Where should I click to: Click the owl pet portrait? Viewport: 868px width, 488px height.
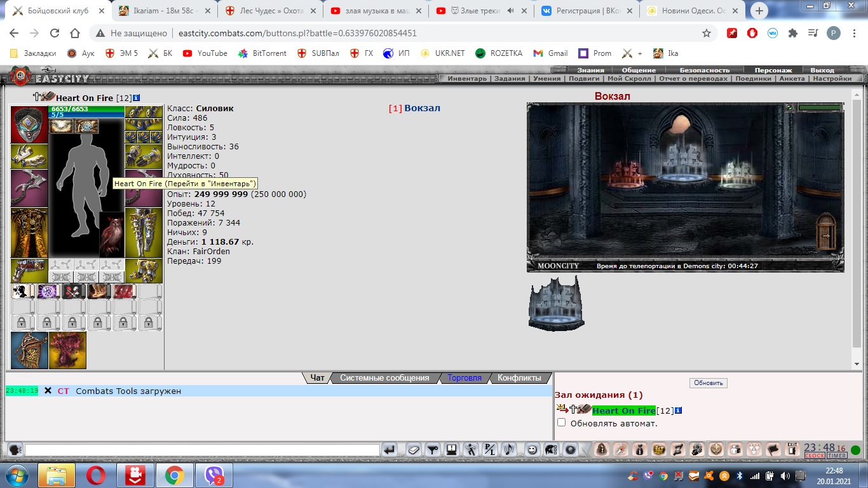(112, 234)
